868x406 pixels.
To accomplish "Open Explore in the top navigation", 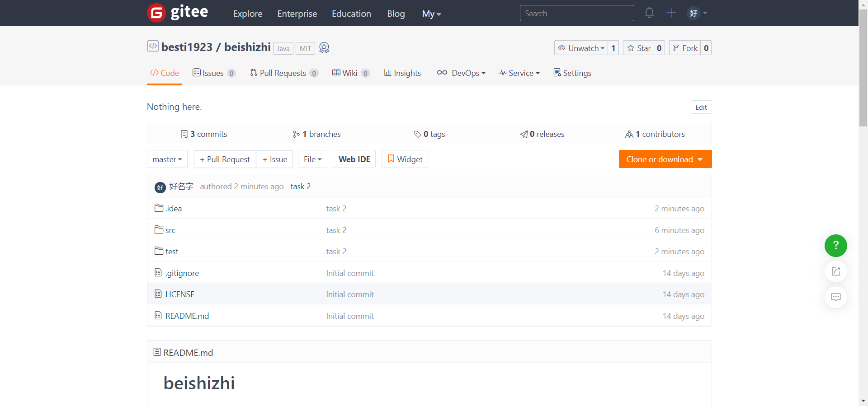I will tap(248, 14).
